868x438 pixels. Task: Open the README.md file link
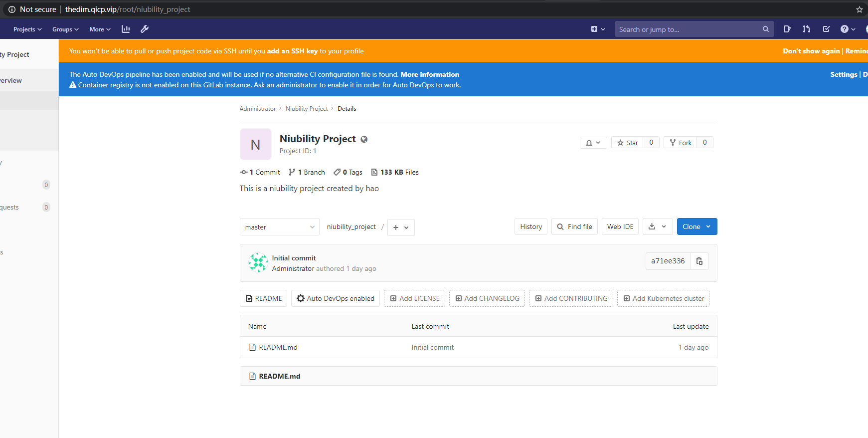pyautogui.click(x=278, y=347)
